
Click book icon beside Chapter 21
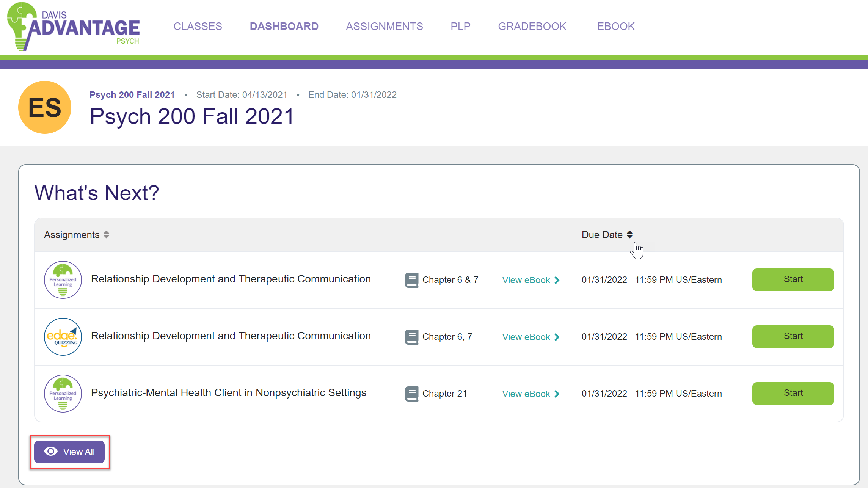411,394
